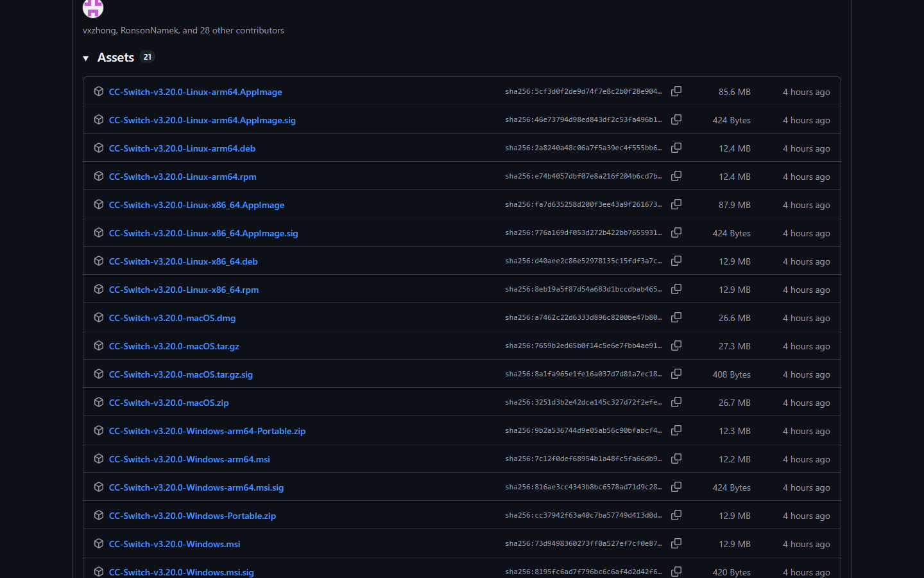Screen dimensions: 924x578
Task: Copy sha256 for Linux-x86_64.AppImage.sig
Action: 676,232
